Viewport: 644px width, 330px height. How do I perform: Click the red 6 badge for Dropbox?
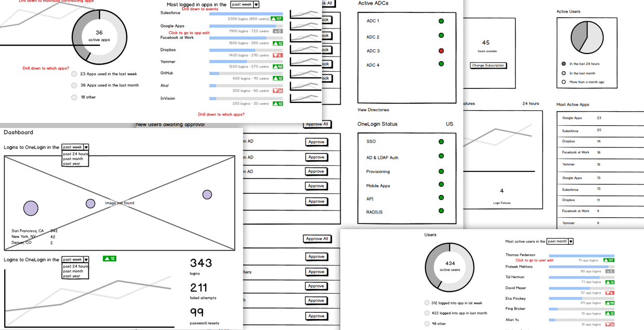tap(277, 55)
